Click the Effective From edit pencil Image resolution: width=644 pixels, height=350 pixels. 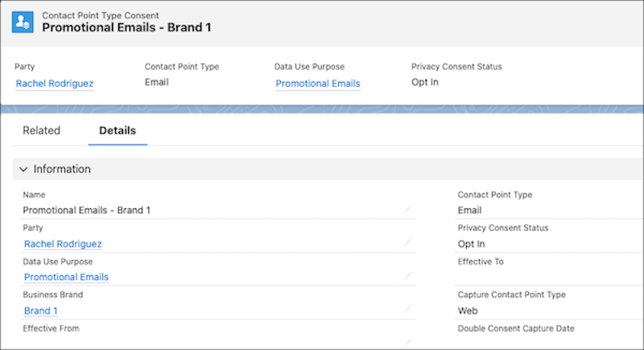pos(408,341)
